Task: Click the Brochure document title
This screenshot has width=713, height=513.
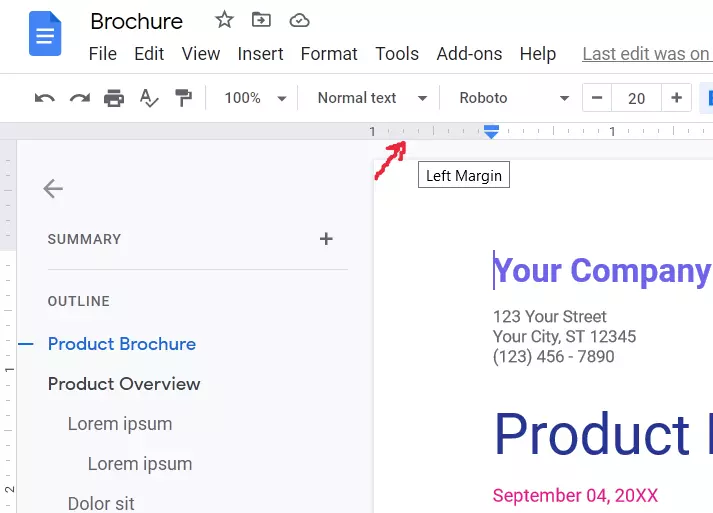Action: 136,21
